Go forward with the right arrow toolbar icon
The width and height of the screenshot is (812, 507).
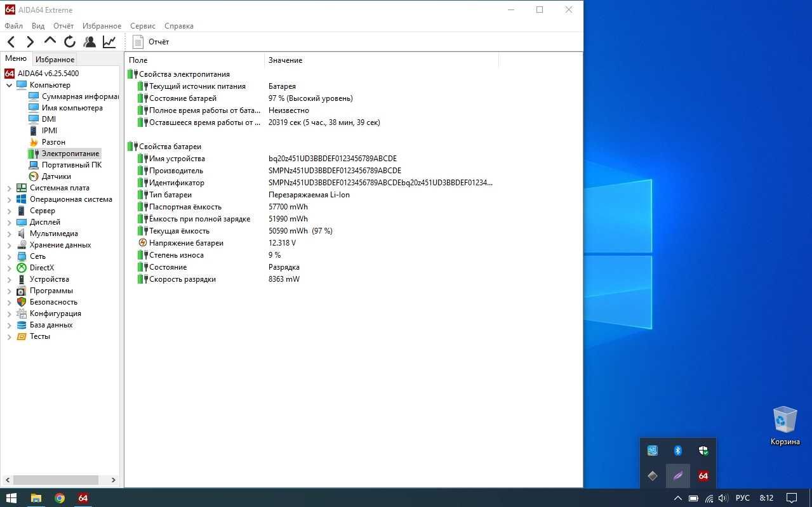(30, 42)
